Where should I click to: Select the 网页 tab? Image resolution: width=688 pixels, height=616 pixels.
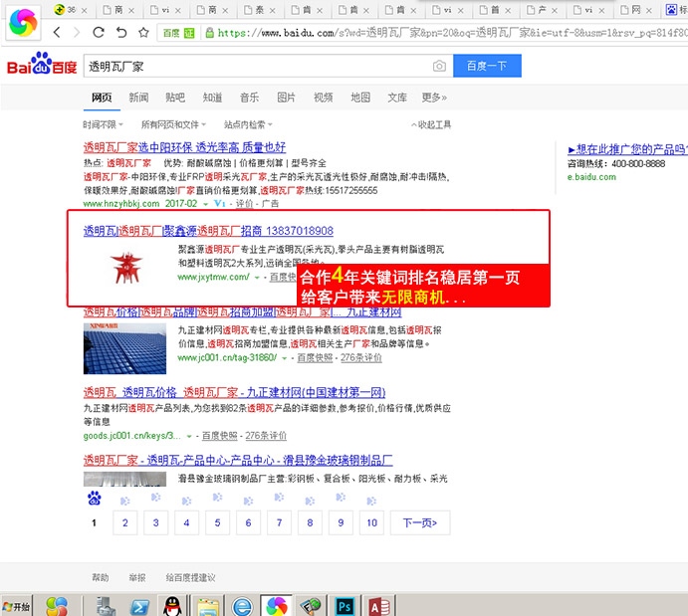[102, 98]
